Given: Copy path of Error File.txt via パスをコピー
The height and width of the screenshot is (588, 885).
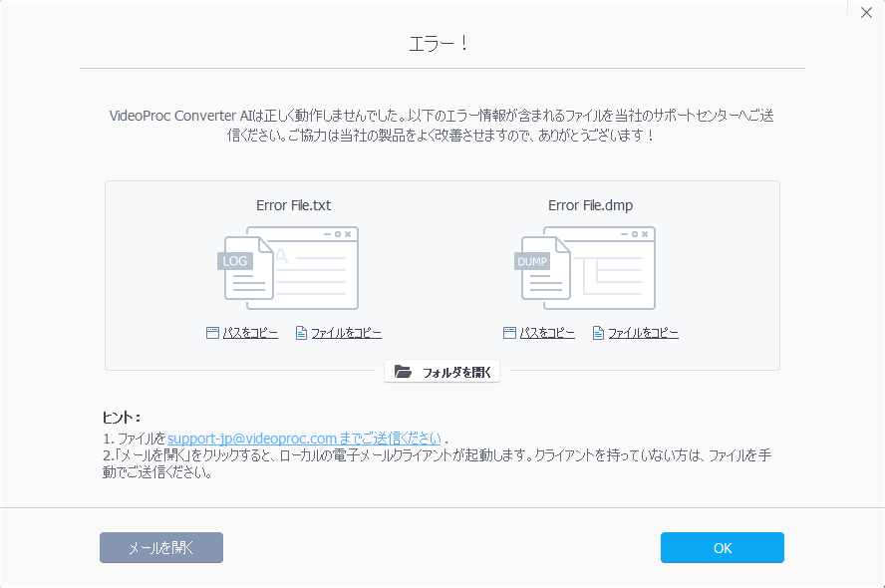Looking at the screenshot, I should click(x=249, y=333).
